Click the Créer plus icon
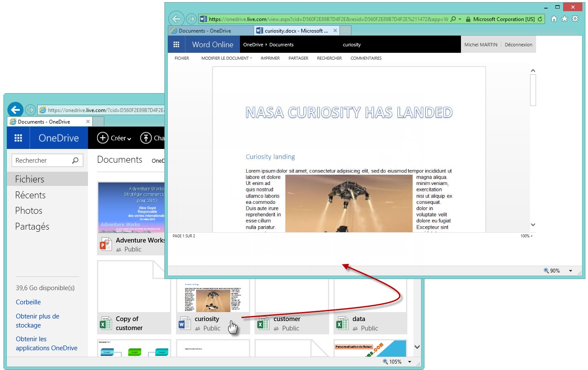The height and width of the screenshot is (370, 588). pos(103,138)
